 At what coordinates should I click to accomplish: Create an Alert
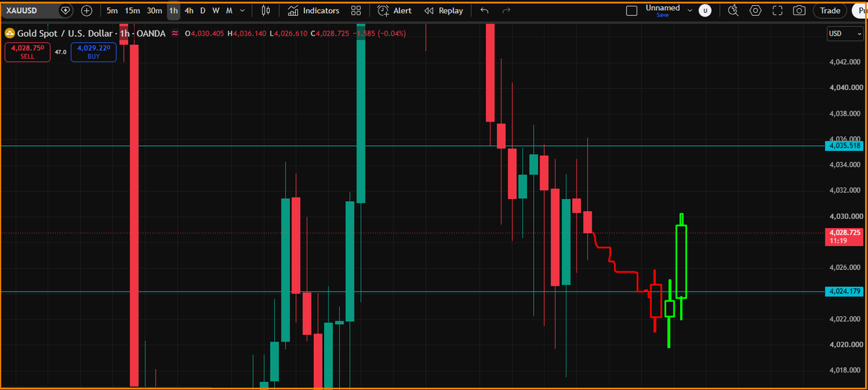[x=395, y=11]
